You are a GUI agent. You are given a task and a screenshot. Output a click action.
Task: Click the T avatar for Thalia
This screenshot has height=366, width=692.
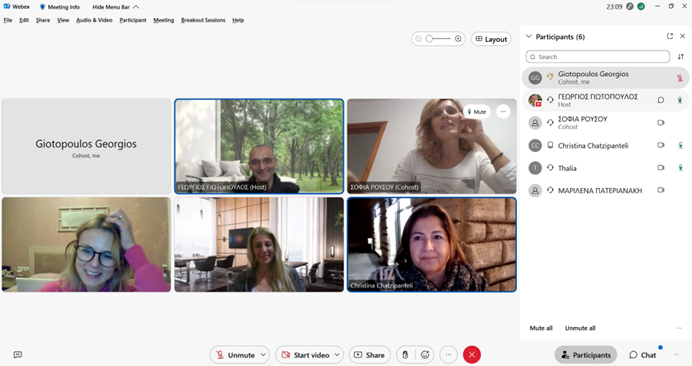[535, 168]
